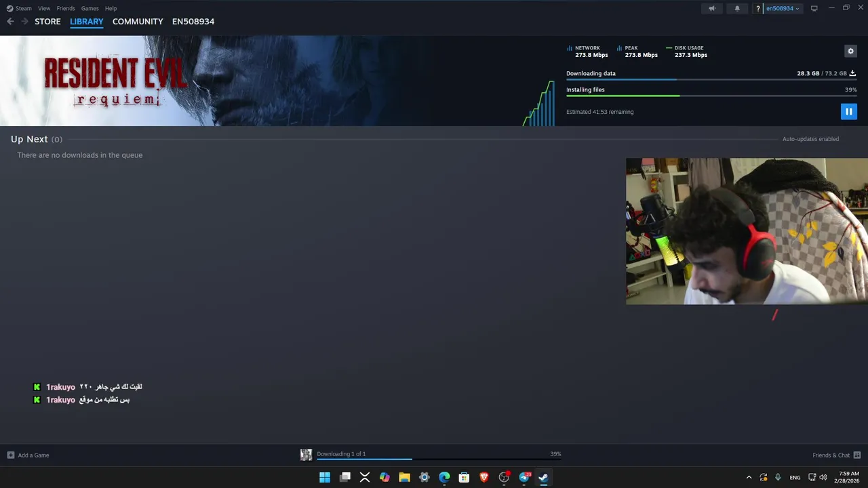The height and width of the screenshot is (488, 868).
Task: Click the microphone tray icon
Action: (778, 477)
